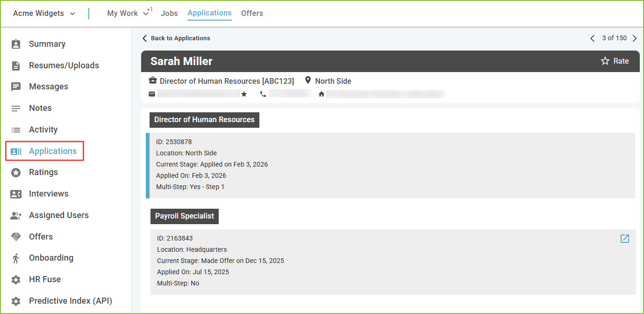Click back arrow beside Back to Applications

click(x=144, y=38)
